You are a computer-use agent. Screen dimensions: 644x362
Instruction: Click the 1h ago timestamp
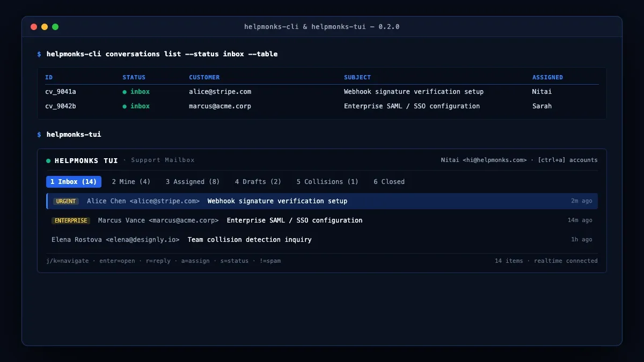click(582, 240)
